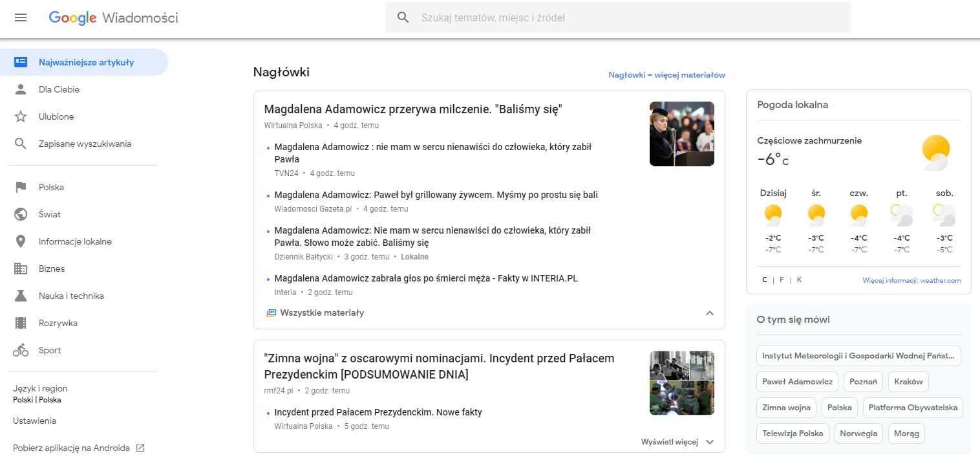
Task: Open the Sport section
Action: pyautogui.click(x=21, y=350)
